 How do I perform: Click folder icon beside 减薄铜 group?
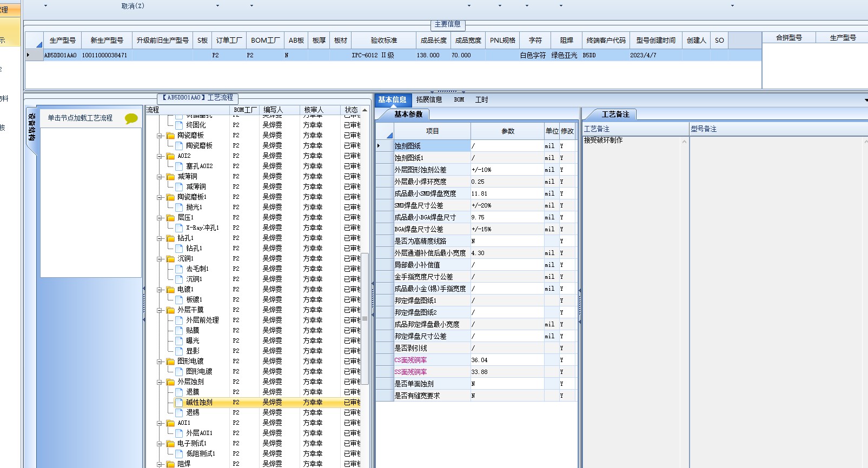pos(171,177)
